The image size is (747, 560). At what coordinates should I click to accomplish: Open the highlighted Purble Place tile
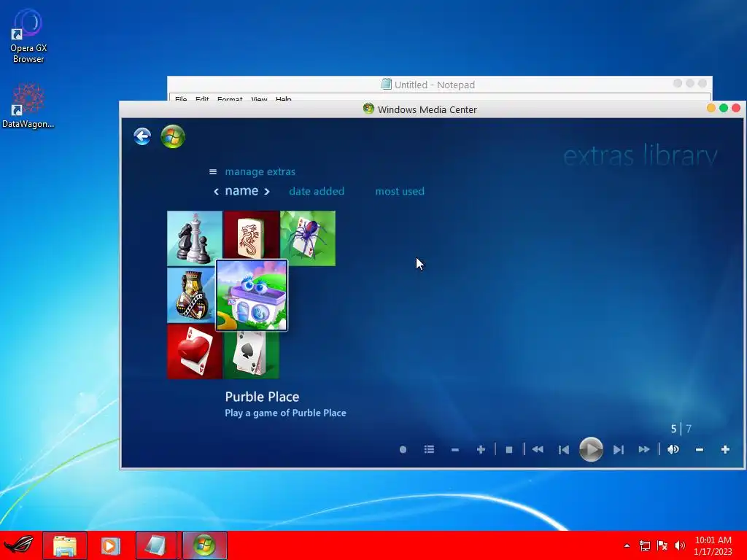point(252,295)
